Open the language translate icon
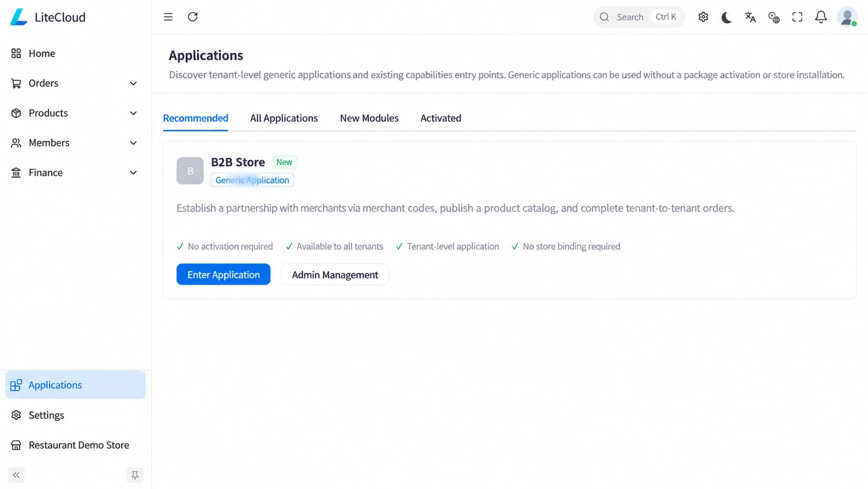The width and height of the screenshot is (868, 489). (x=750, y=17)
